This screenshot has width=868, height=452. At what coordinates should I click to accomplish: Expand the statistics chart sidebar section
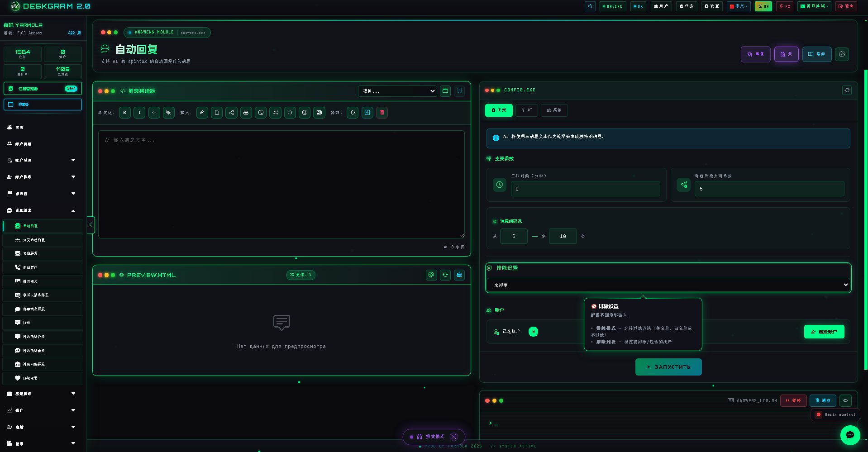tap(42, 410)
